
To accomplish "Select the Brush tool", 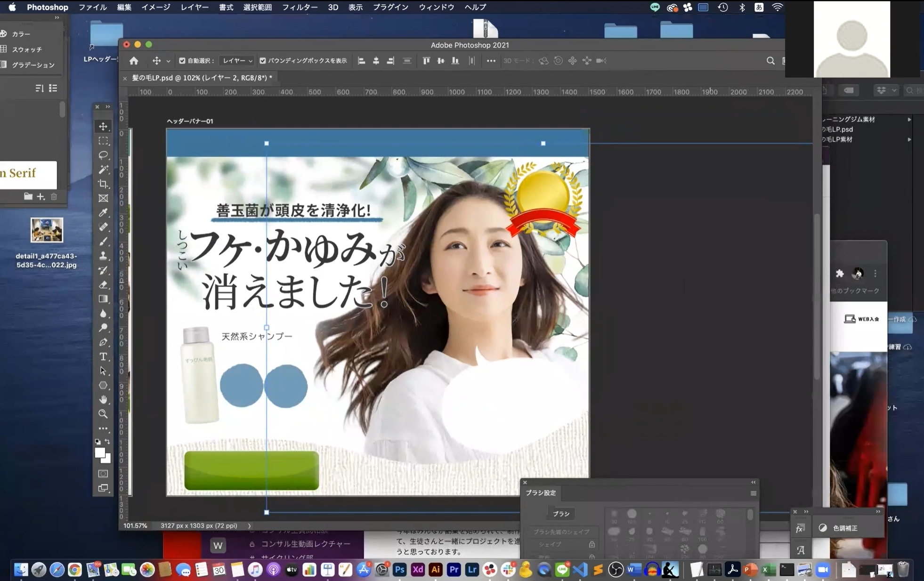I will coord(103,241).
